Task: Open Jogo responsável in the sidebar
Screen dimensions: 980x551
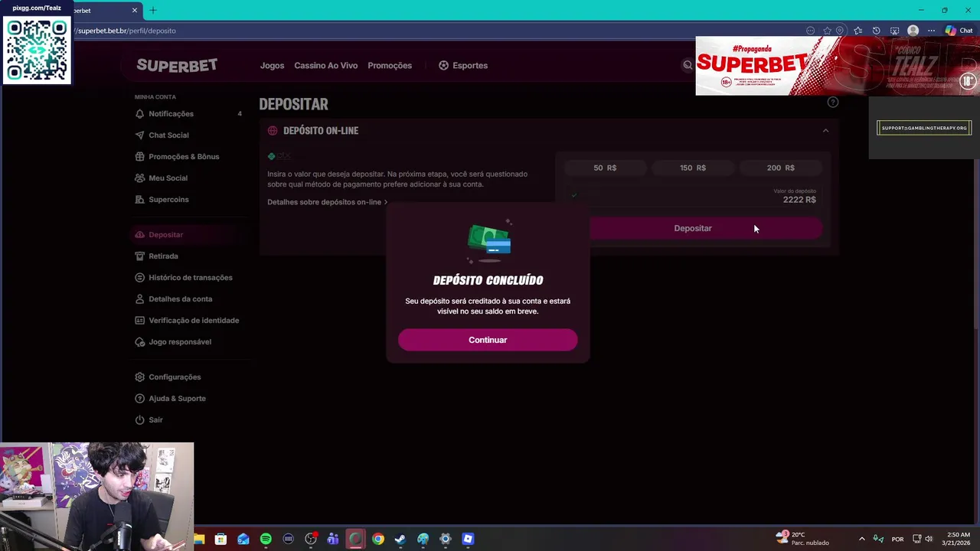Action: [x=188, y=341]
